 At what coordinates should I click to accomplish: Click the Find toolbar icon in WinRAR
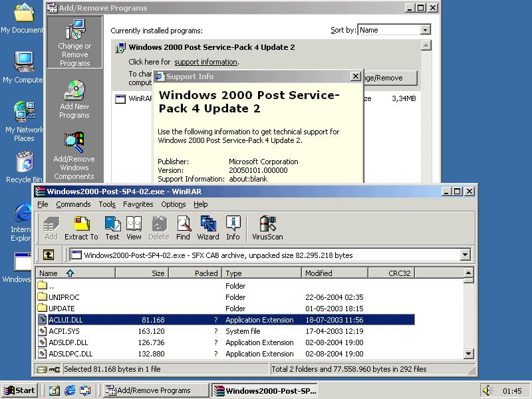[184, 227]
